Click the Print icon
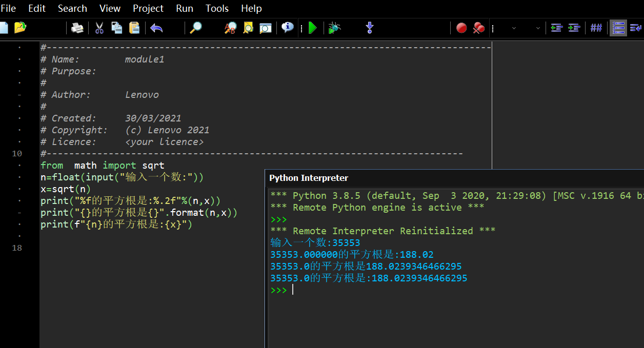The image size is (644, 348). click(x=77, y=28)
